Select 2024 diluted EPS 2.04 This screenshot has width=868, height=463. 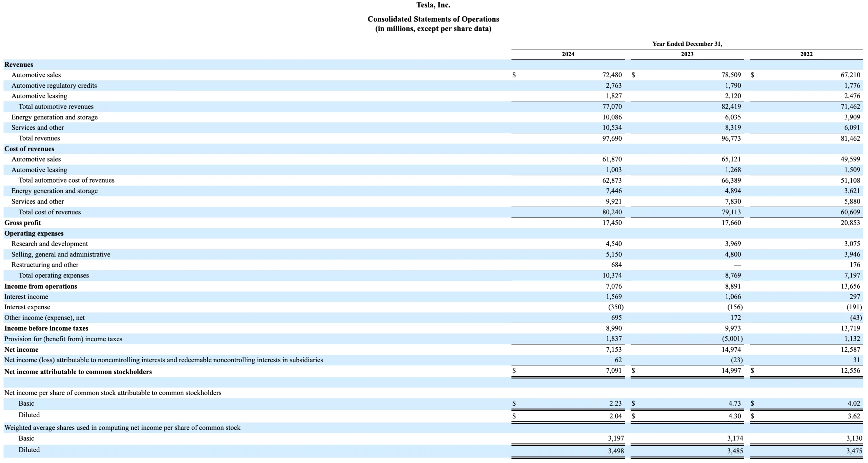(615, 416)
